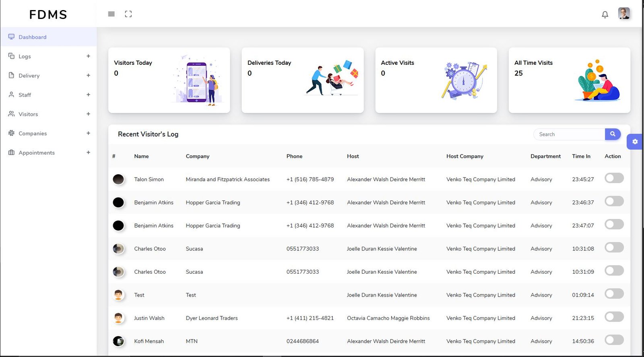Click the Deliveries Today shopping illustration

[332, 78]
